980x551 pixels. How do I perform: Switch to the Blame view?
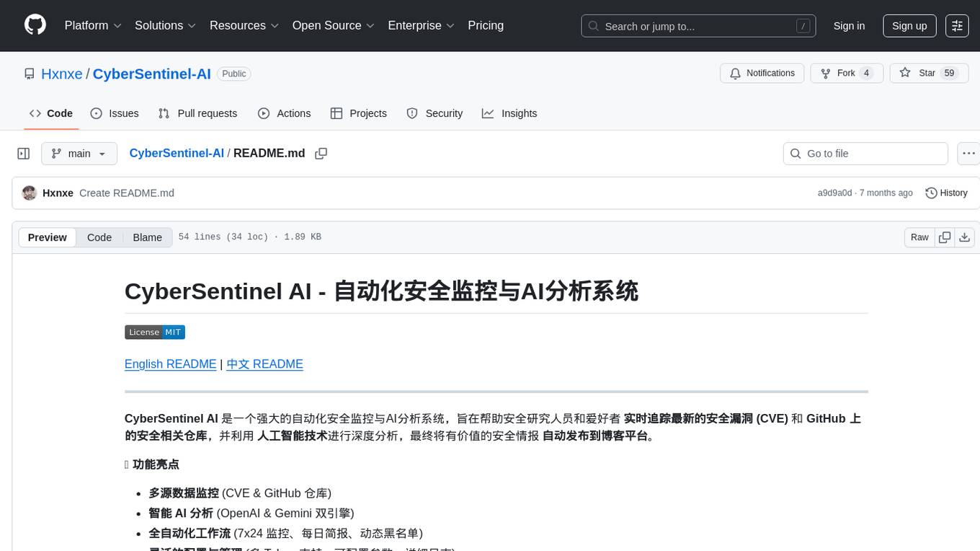click(x=147, y=237)
